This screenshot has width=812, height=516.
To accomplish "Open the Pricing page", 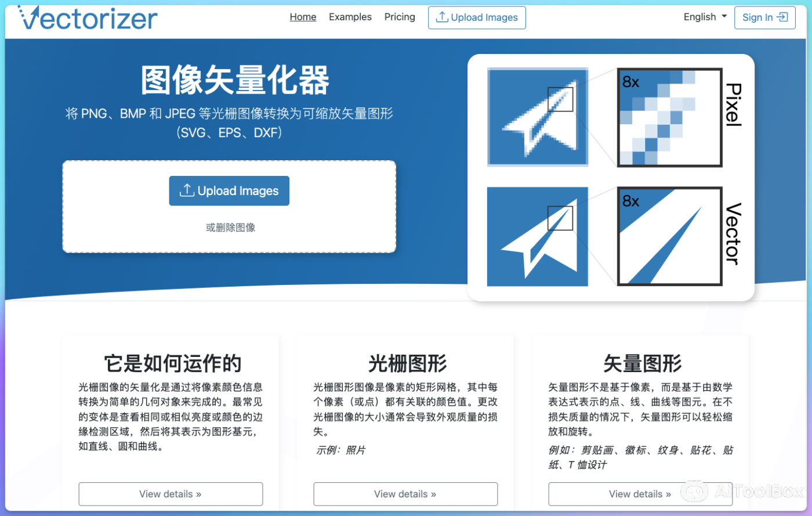I will [400, 17].
